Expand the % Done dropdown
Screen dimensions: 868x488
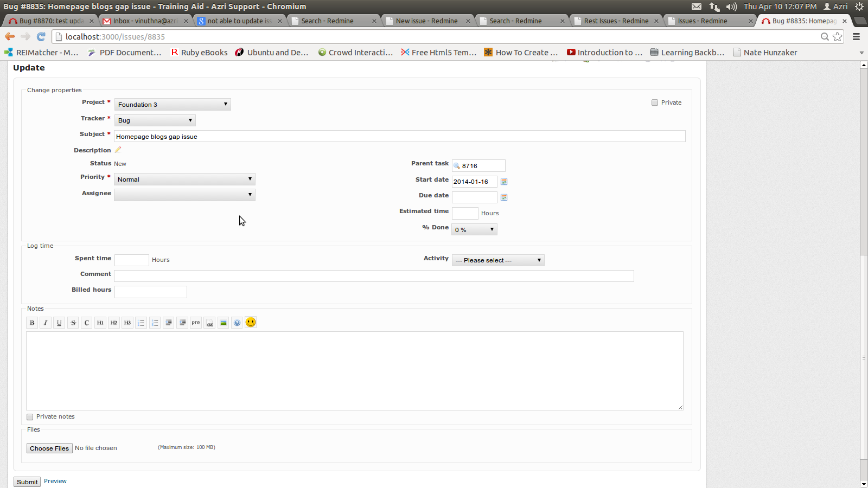point(475,230)
